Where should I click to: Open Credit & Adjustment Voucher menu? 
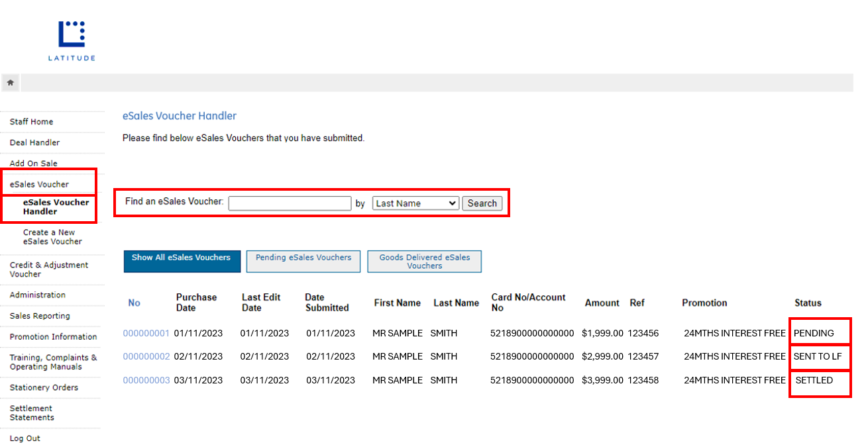tap(49, 270)
